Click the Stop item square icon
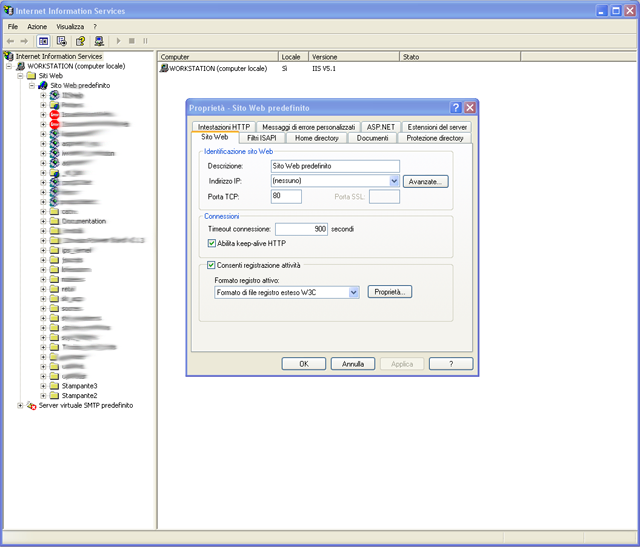Image resolution: width=640 pixels, height=547 pixels. click(132, 41)
